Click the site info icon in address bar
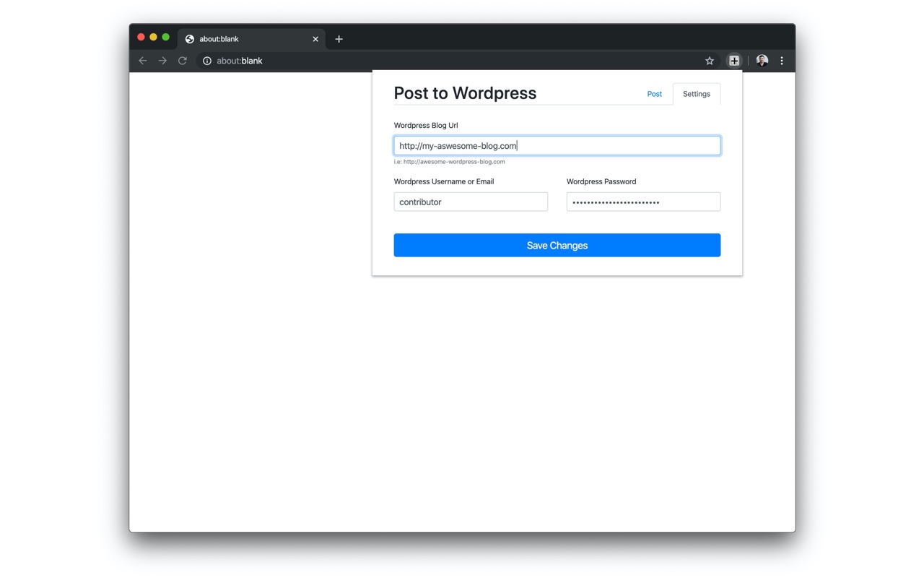 (x=207, y=61)
